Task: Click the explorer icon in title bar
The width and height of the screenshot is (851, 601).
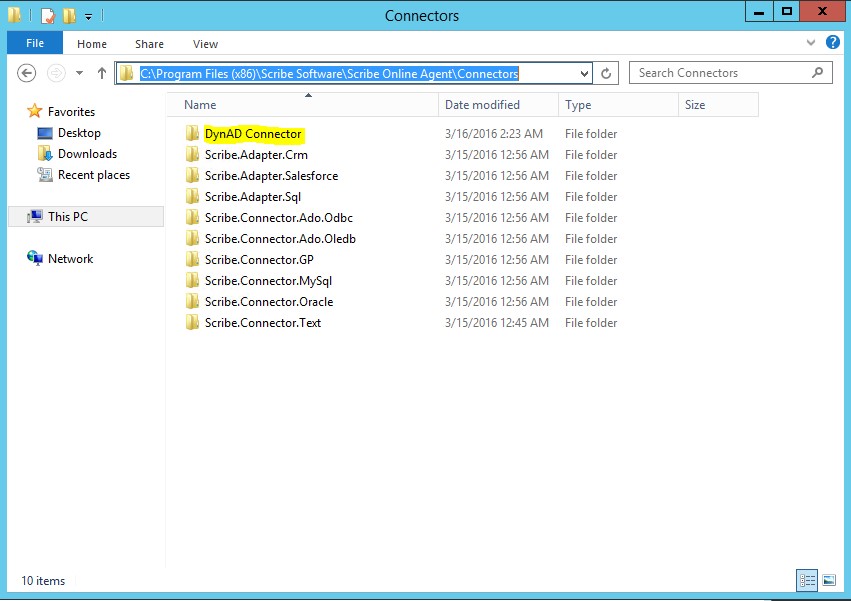Action: (15, 15)
